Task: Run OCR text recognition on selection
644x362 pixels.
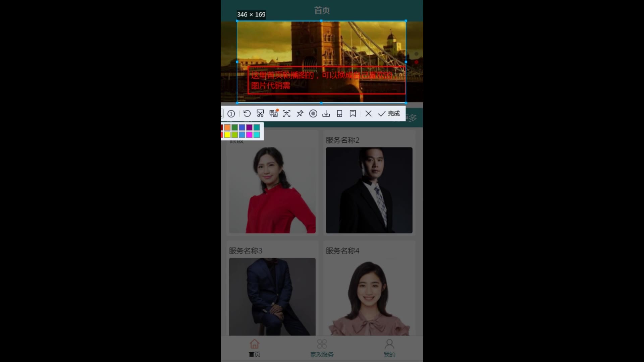Action: coord(286,114)
